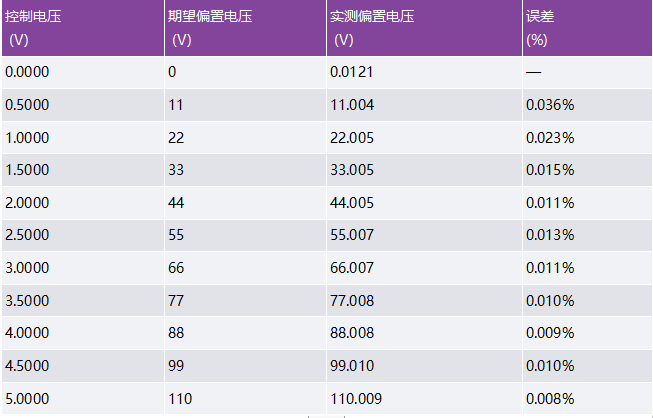Click the measured voltage 99.010 cell

351,366
